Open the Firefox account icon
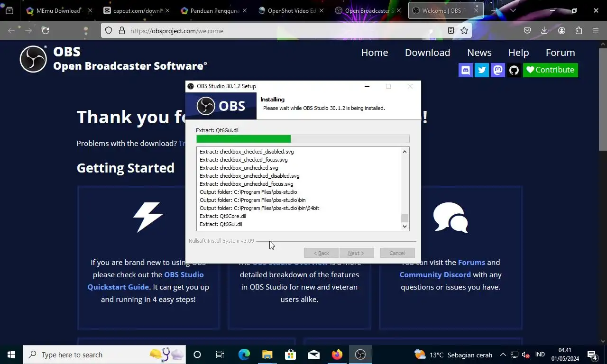The height and width of the screenshot is (364, 607). pos(561,31)
